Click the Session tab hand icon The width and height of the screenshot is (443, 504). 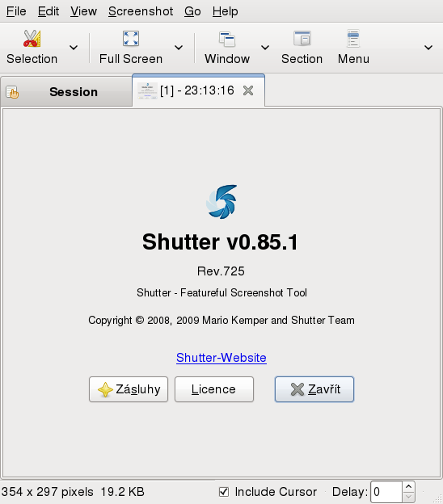tap(12, 92)
